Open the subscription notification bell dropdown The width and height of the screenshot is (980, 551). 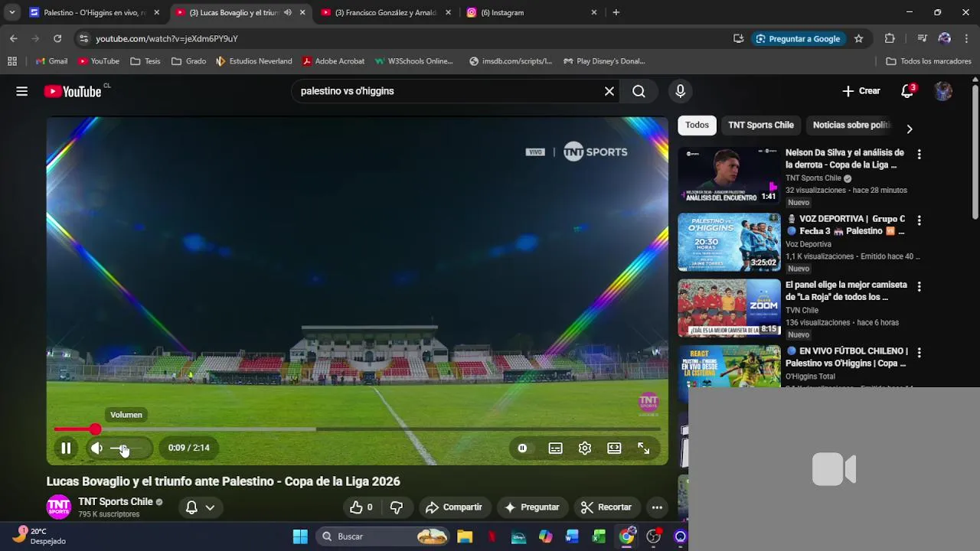coord(200,507)
